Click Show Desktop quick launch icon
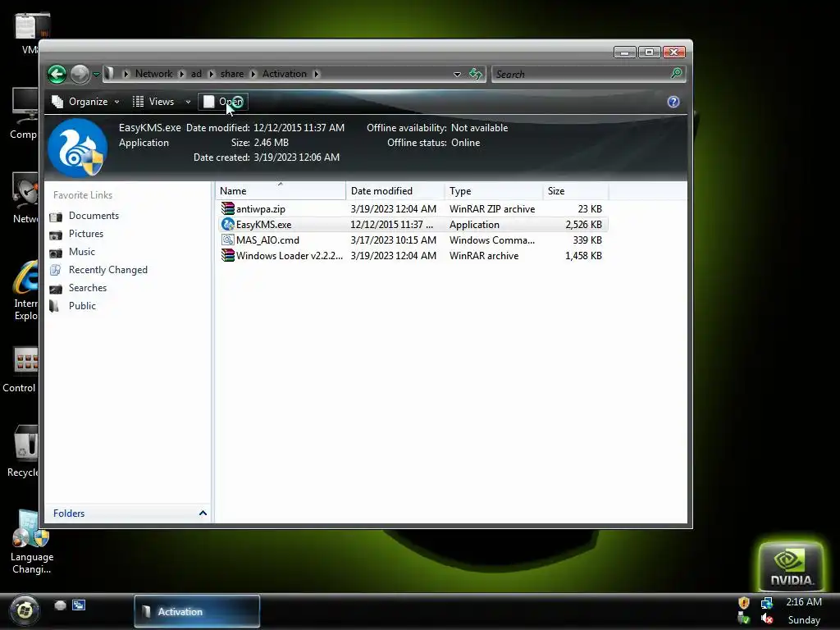Screen dimensions: 840x630 [60, 605]
